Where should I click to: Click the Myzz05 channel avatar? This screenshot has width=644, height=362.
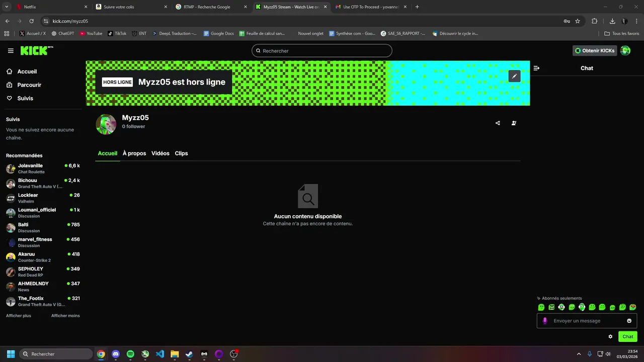point(106,124)
